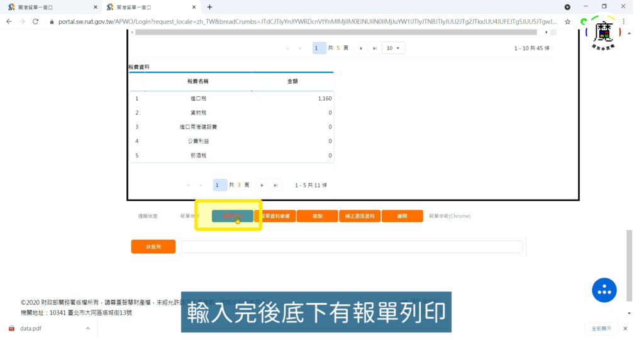Click the 報單資料維護 button

275,216
